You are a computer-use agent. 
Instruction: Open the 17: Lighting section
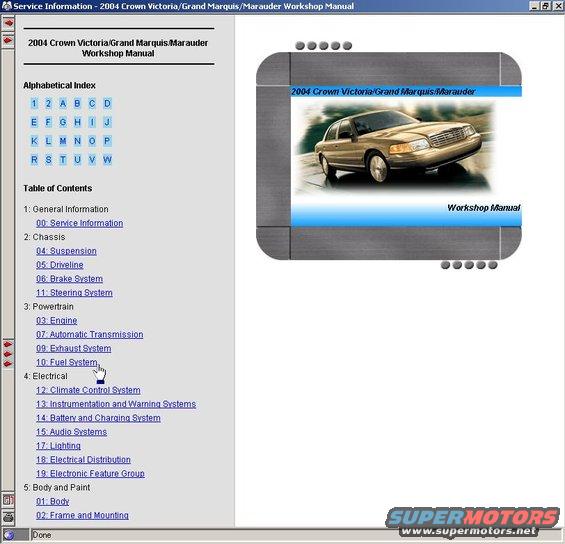[x=58, y=446]
